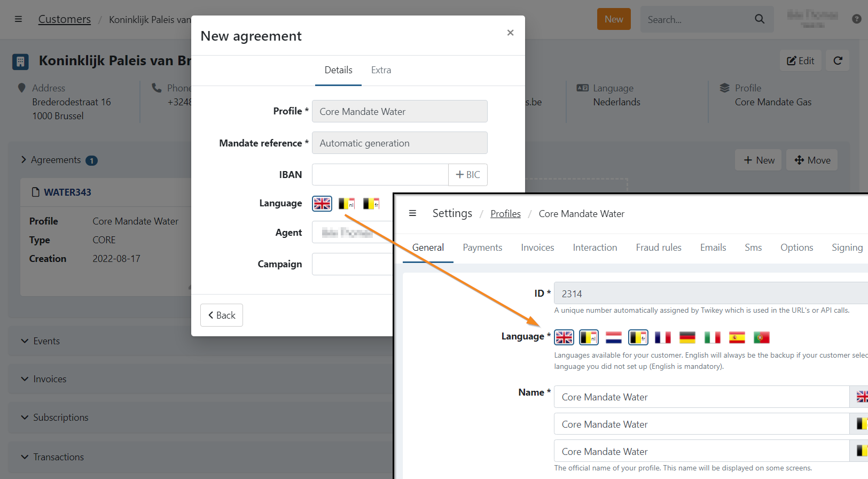Open the help question mark icon
This screenshot has width=868, height=479.
pyautogui.click(x=856, y=19)
